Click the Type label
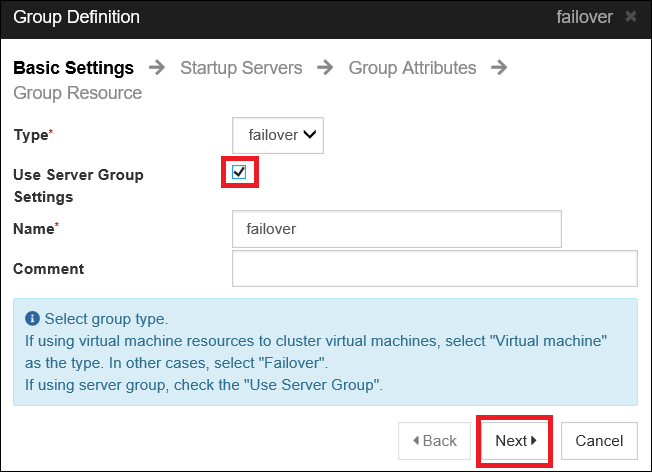This screenshot has width=652, height=472. (x=33, y=135)
